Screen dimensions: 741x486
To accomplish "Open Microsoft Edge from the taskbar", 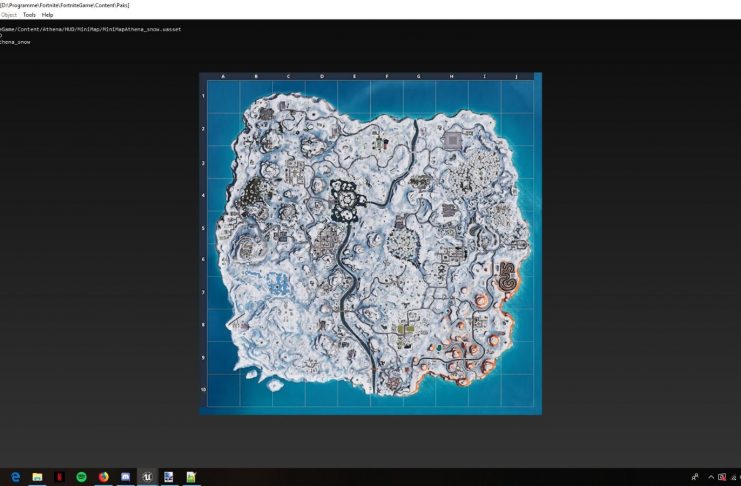I will [x=16, y=477].
